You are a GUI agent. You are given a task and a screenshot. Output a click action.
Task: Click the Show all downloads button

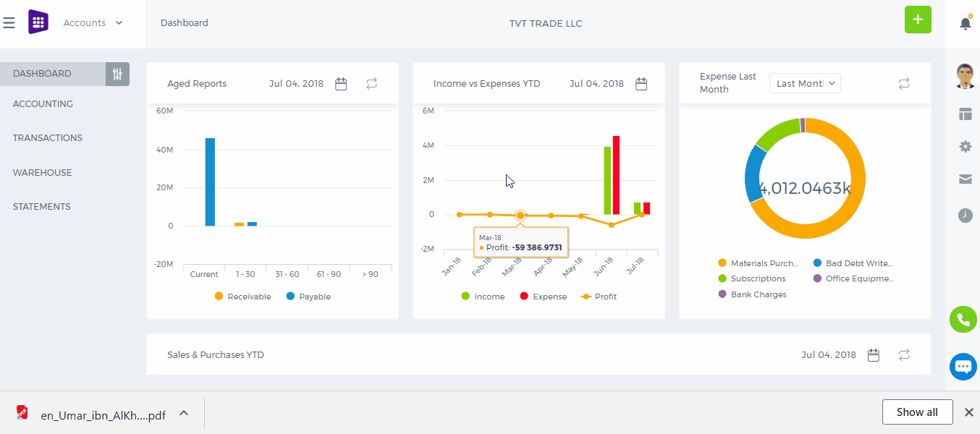[917, 412]
